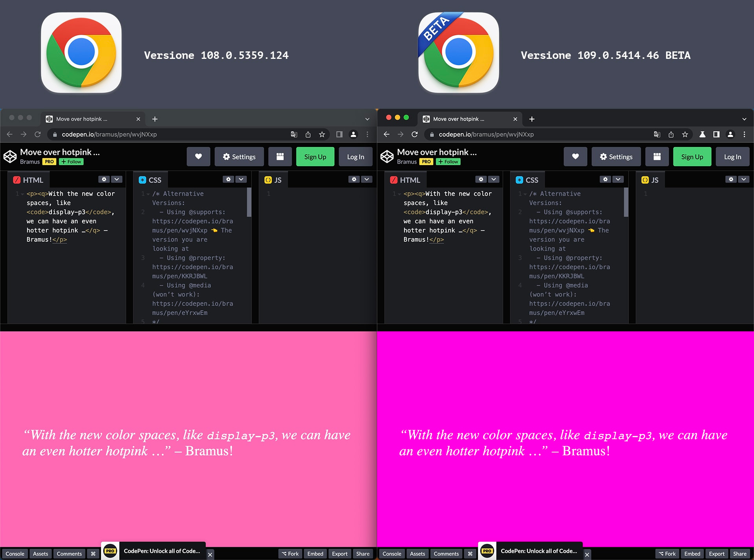This screenshot has width=754, height=560.
Task: Collapse line 1 fold arrow in left HTML editor
Action: click(22, 194)
